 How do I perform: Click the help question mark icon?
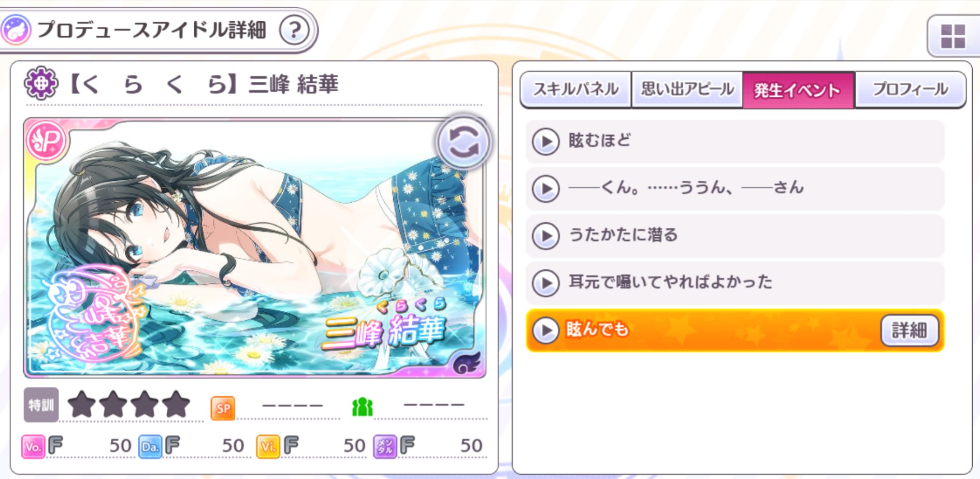[x=294, y=30]
